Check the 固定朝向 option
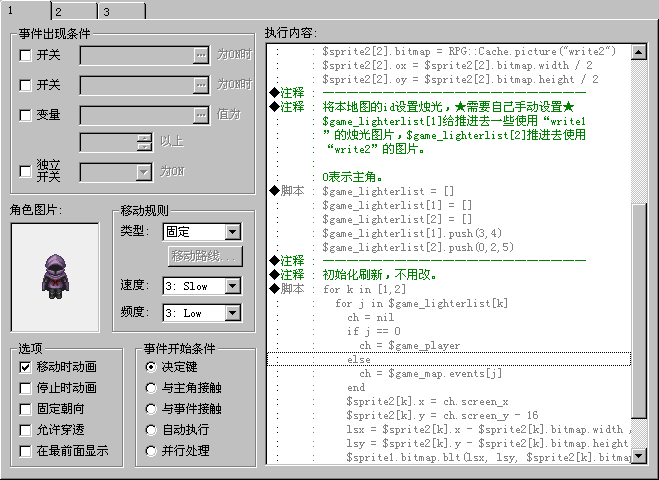659x480 pixels. point(25,409)
